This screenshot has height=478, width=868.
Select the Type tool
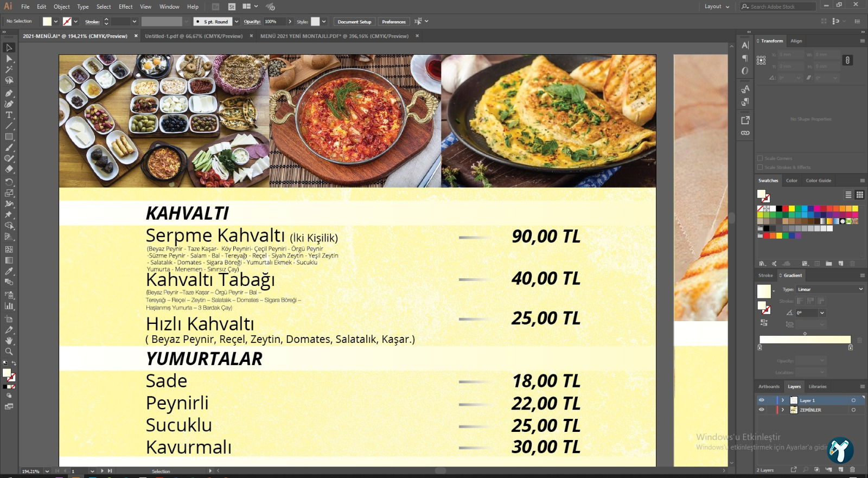[9, 115]
